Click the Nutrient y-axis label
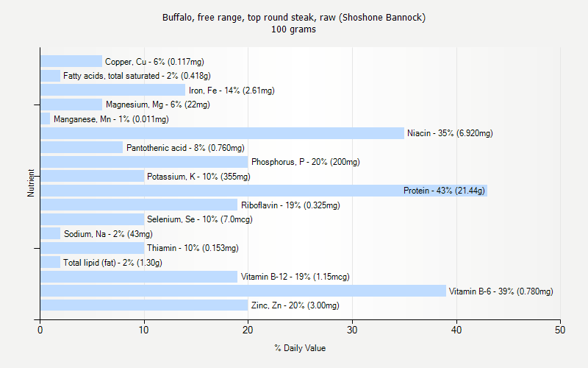588x368 pixels. (32, 183)
